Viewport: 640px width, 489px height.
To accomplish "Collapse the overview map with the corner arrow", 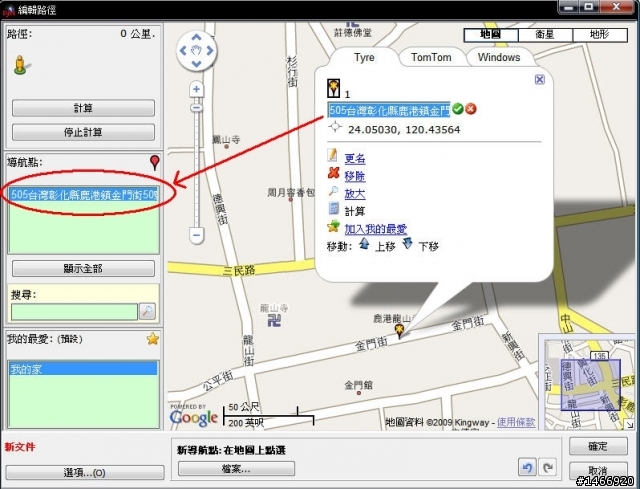I will [x=630, y=425].
